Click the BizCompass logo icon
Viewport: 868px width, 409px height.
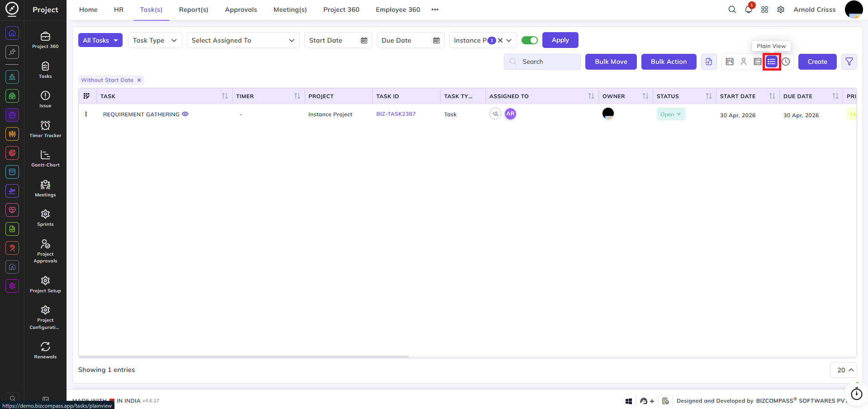12,9
